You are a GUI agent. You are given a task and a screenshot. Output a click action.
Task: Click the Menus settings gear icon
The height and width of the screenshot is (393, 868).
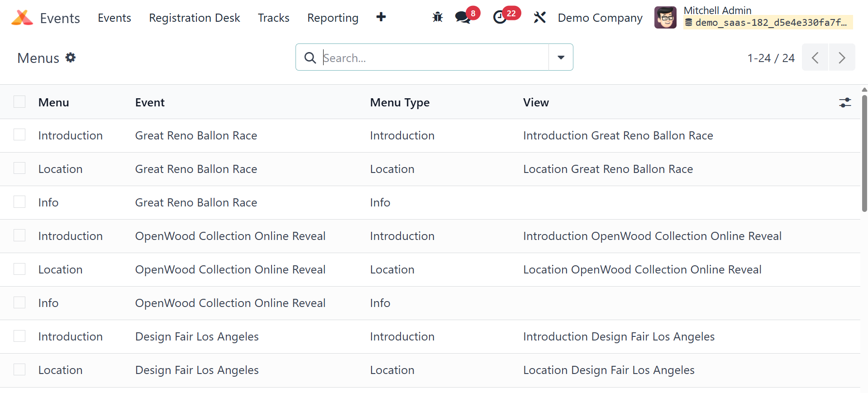(x=71, y=58)
